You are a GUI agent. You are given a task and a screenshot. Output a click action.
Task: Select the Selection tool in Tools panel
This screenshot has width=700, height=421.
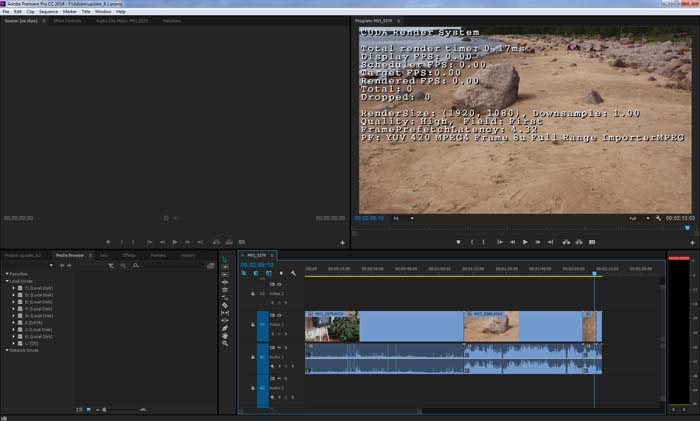[225, 259]
